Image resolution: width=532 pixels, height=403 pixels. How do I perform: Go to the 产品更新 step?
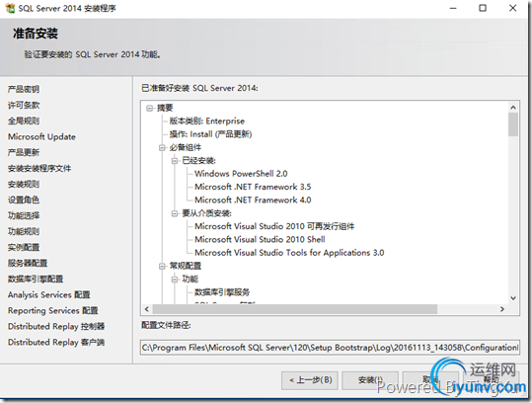(24, 152)
